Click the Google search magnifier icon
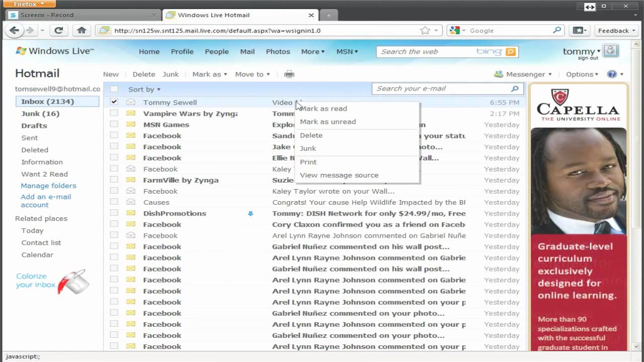 click(x=557, y=30)
